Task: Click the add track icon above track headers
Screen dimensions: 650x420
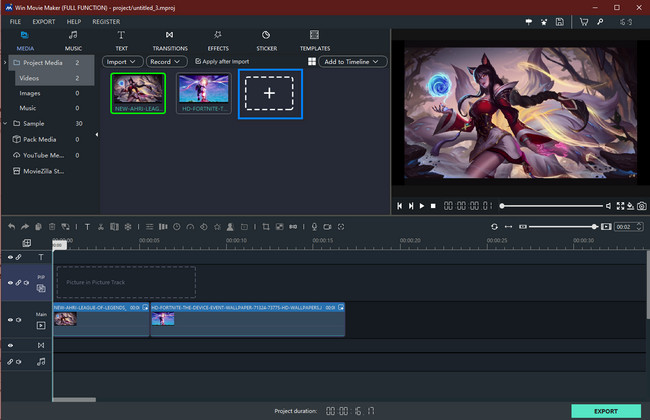Action: [27, 243]
